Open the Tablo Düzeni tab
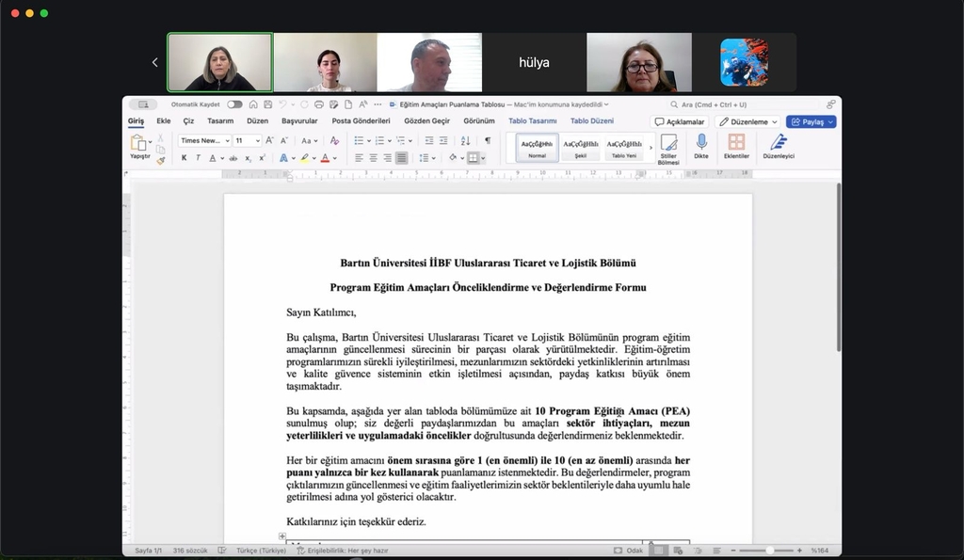Viewport: 964px width, 560px height. [592, 121]
